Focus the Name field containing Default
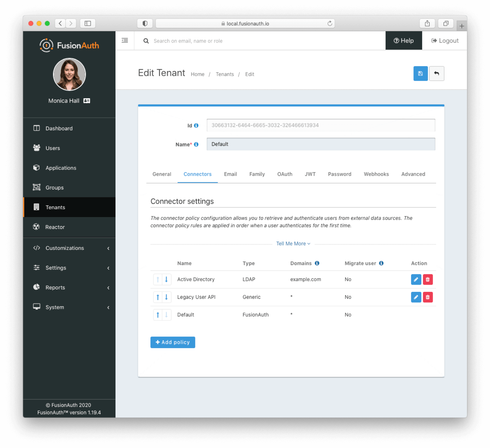This screenshot has width=490, height=448. click(321, 144)
